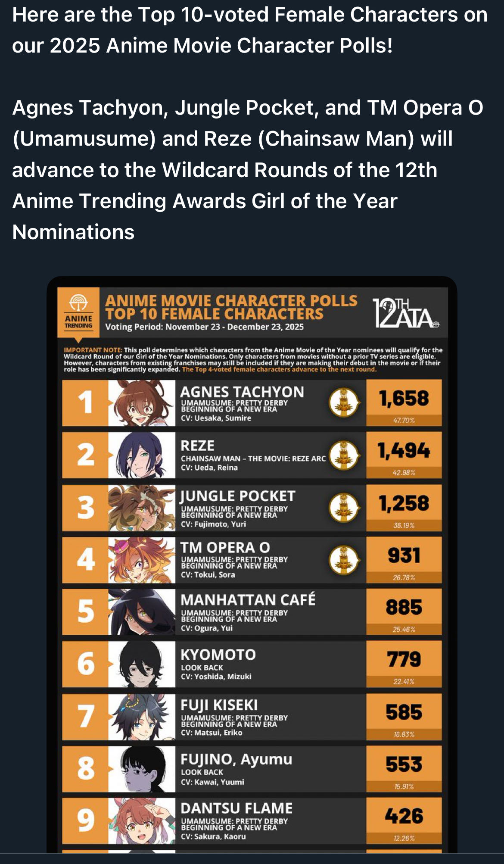Select the rank 8 orange number tile
This screenshot has width=504, height=864.
pos(85,769)
